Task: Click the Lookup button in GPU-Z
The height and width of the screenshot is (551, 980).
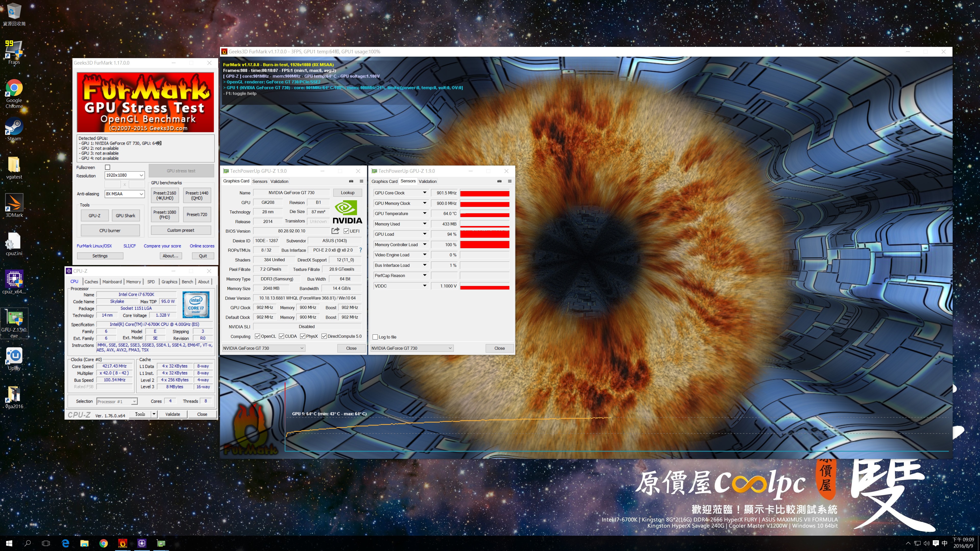Action: coord(347,193)
